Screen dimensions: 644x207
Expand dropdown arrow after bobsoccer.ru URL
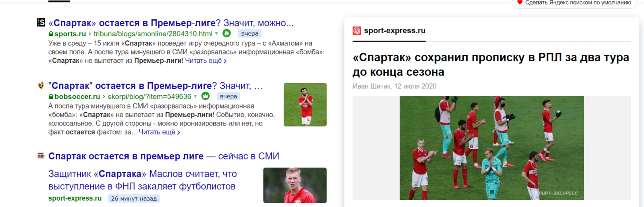pos(195,96)
